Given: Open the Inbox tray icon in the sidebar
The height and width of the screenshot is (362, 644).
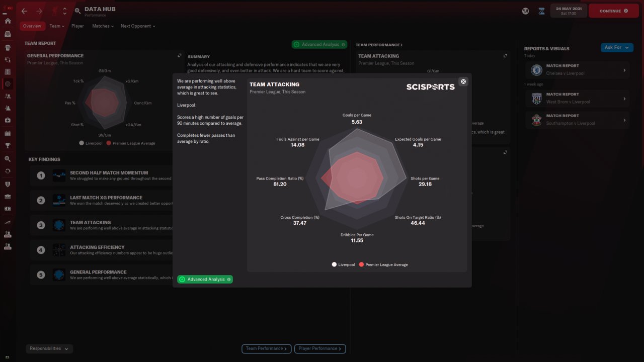Looking at the screenshot, I should [8, 34].
